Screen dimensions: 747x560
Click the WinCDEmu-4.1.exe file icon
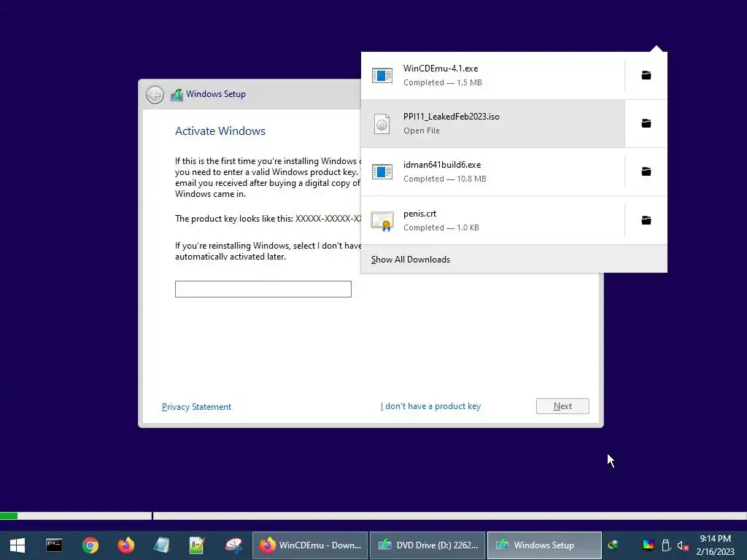382,75
